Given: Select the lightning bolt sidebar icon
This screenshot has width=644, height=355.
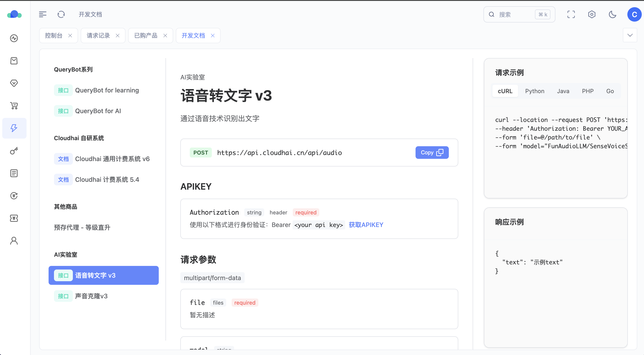Looking at the screenshot, I should (14, 128).
